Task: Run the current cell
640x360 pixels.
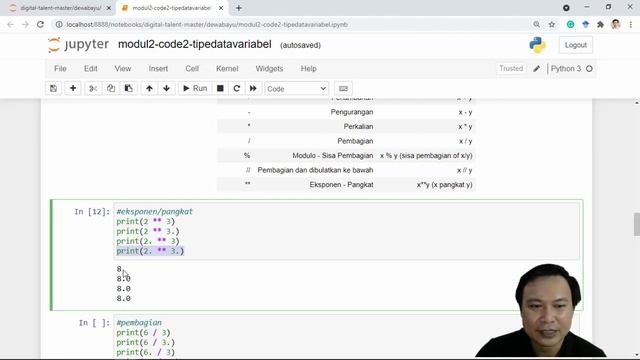Action: (x=195, y=89)
